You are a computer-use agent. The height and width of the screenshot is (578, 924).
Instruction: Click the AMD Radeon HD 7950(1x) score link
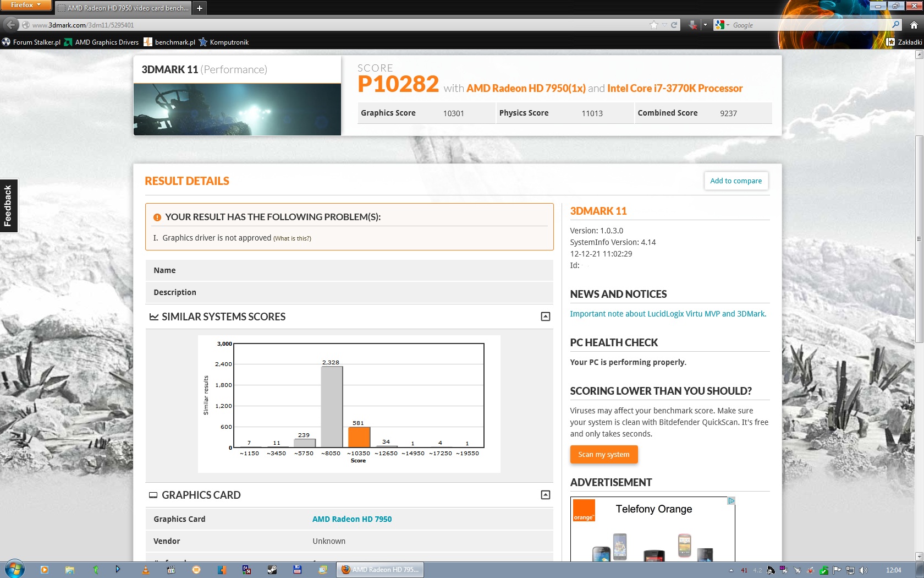526,88
